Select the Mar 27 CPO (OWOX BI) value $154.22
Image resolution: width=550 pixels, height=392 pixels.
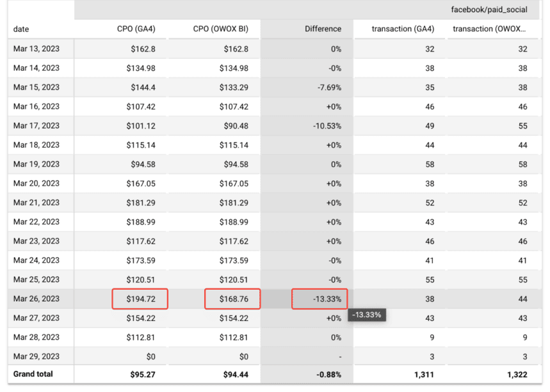pyautogui.click(x=234, y=318)
